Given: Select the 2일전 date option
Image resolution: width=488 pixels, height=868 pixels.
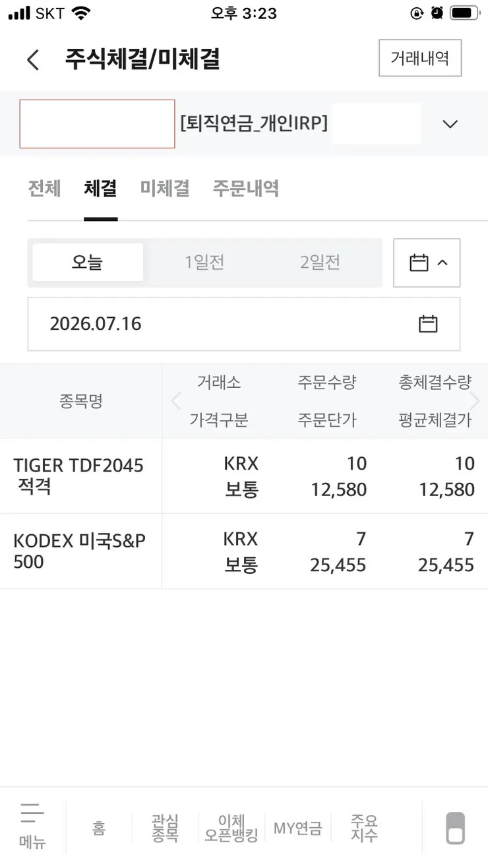Looking at the screenshot, I should point(320,263).
